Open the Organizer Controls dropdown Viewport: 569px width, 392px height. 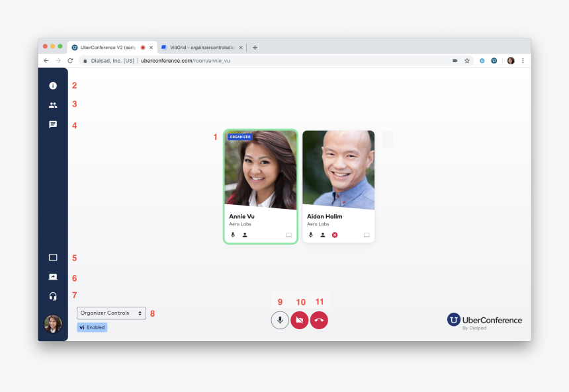(111, 313)
